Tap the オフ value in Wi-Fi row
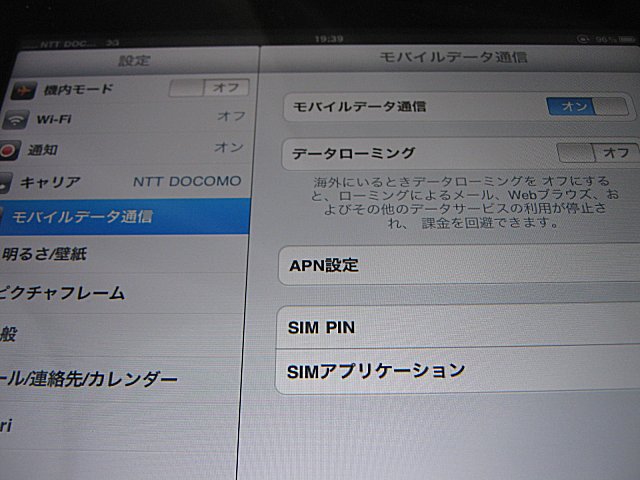Screen dimensions: 640x480 231,116
